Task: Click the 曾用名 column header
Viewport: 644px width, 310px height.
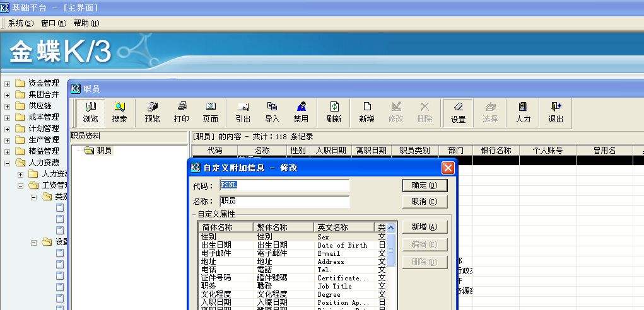Action: [604, 151]
